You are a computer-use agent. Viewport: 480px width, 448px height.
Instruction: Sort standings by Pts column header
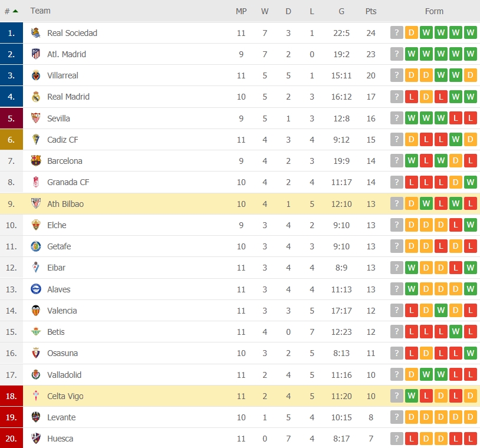[370, 11]
